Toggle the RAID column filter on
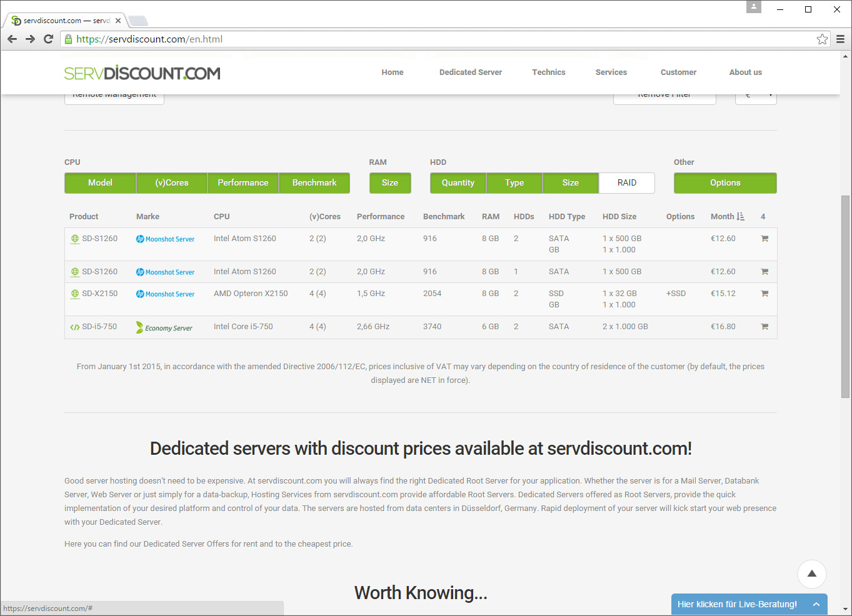This screenshot has height=616, width=852. (626, 183)
